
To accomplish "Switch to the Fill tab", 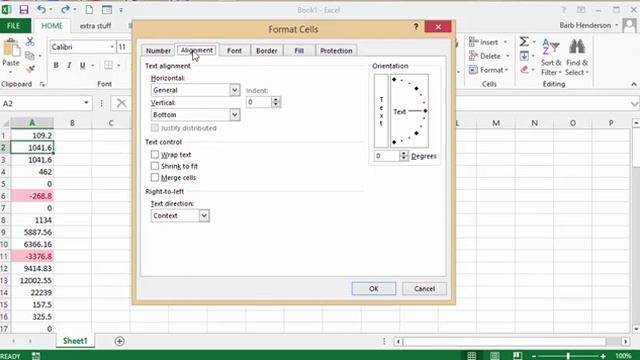I will click(299, 51).
